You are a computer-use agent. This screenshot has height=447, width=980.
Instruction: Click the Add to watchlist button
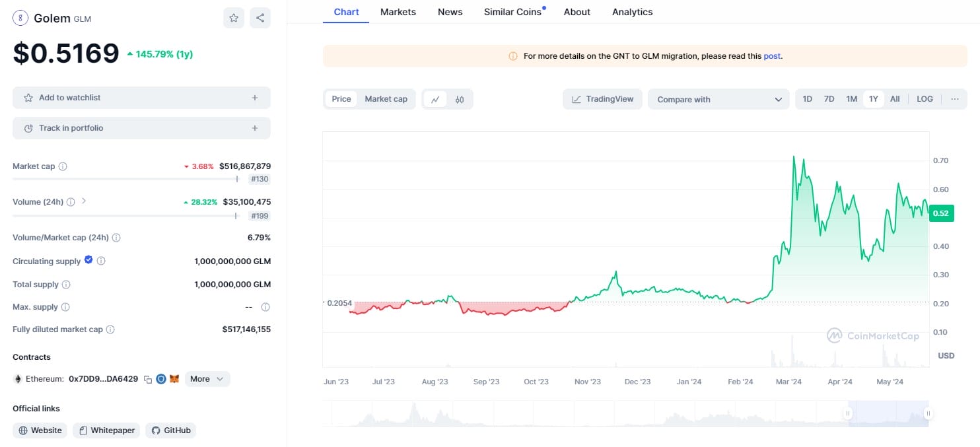click(141, 98)
